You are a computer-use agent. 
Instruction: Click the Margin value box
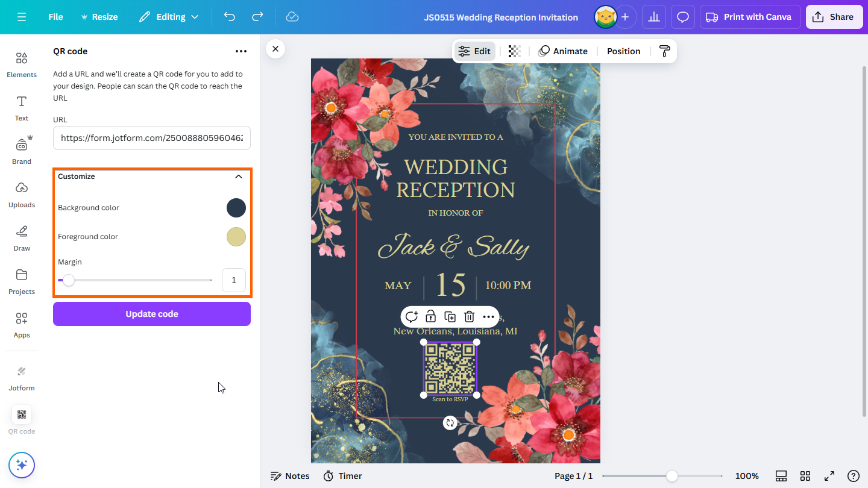pos(234,280)
